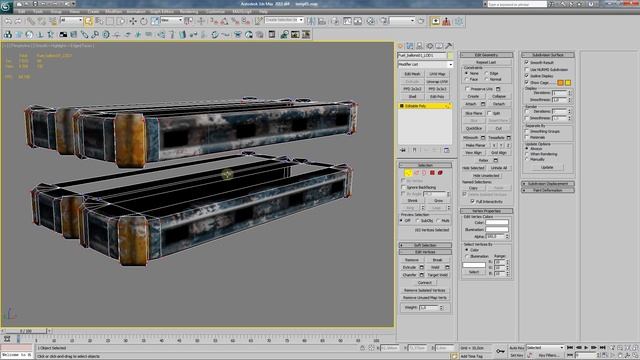Open the Modify command panel tab

point(410,46)
